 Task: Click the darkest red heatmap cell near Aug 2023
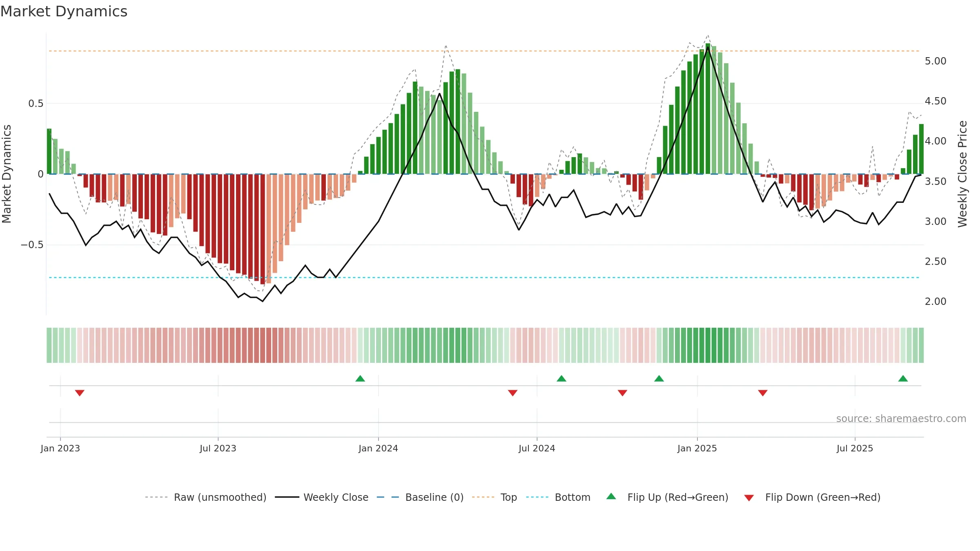[x=263, y=345]
